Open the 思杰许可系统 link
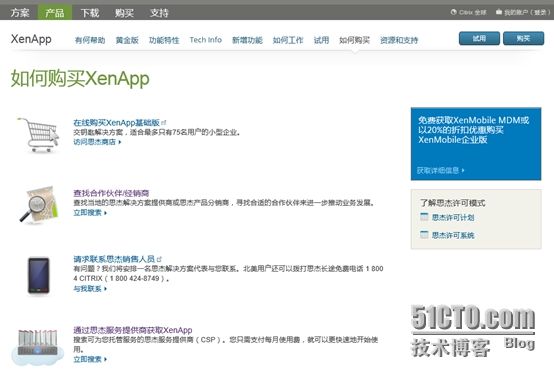 click(x=453, y=235)
